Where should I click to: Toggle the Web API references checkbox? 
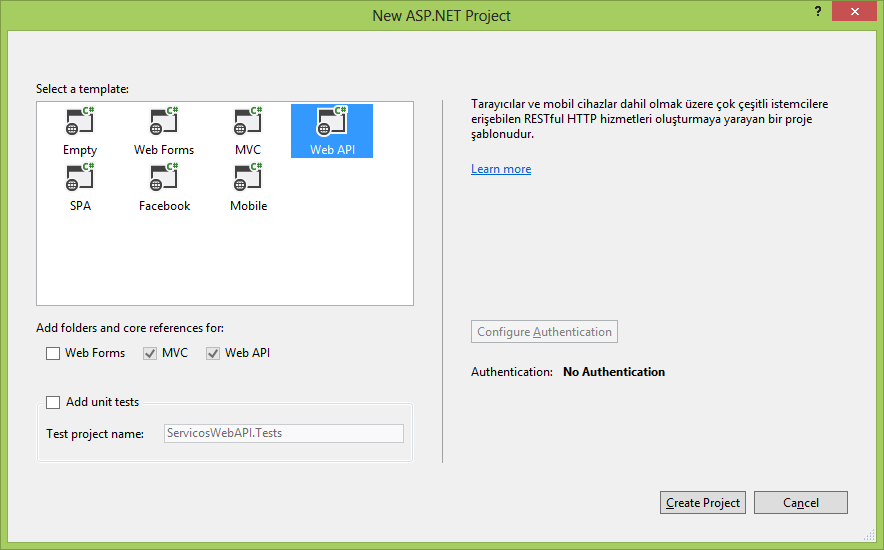(213, 353)
